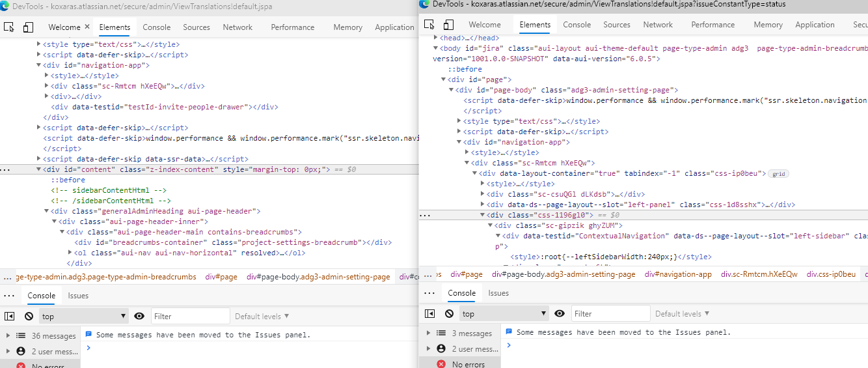The image size is (868, 368).
Task: Click console prompt arrow in left window
Action: 88,348
